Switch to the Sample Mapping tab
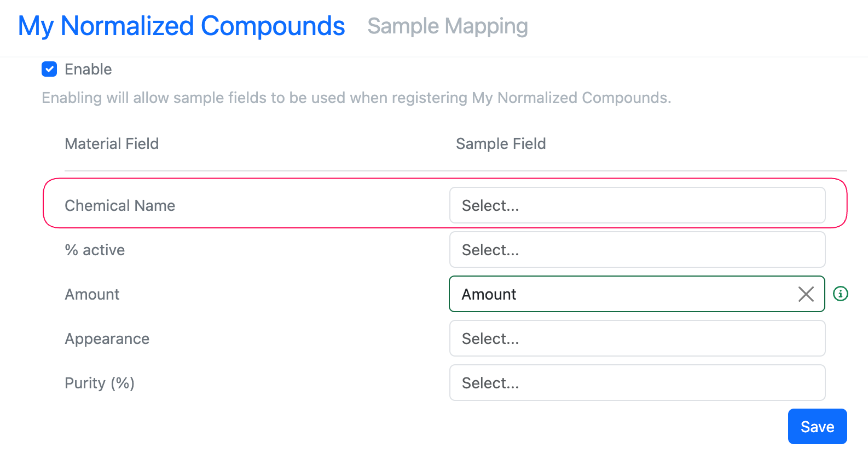This screenshot has width=868, height=459. pyautogui.click(x=448, y=26)
